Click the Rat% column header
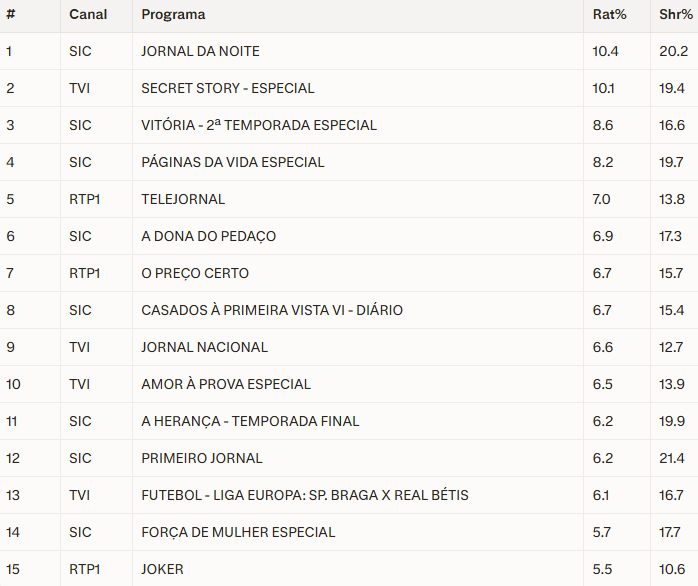Viewport: 698px width, 586px height. pyautogui.click(x=607, y=14)
